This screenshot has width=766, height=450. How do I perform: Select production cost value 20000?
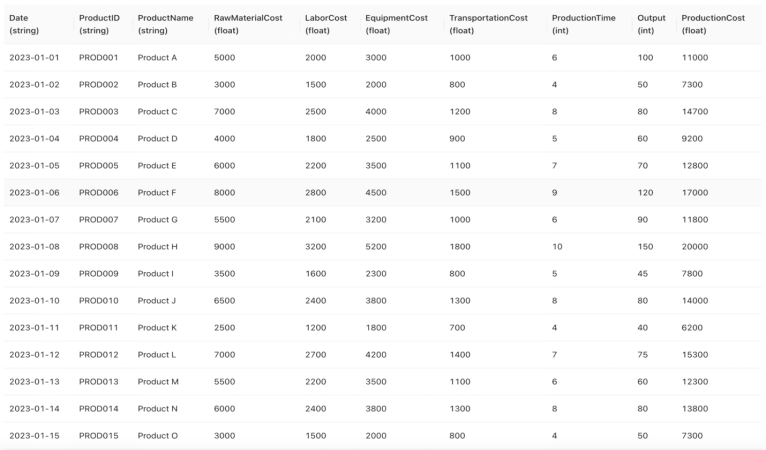coord(695,247)
